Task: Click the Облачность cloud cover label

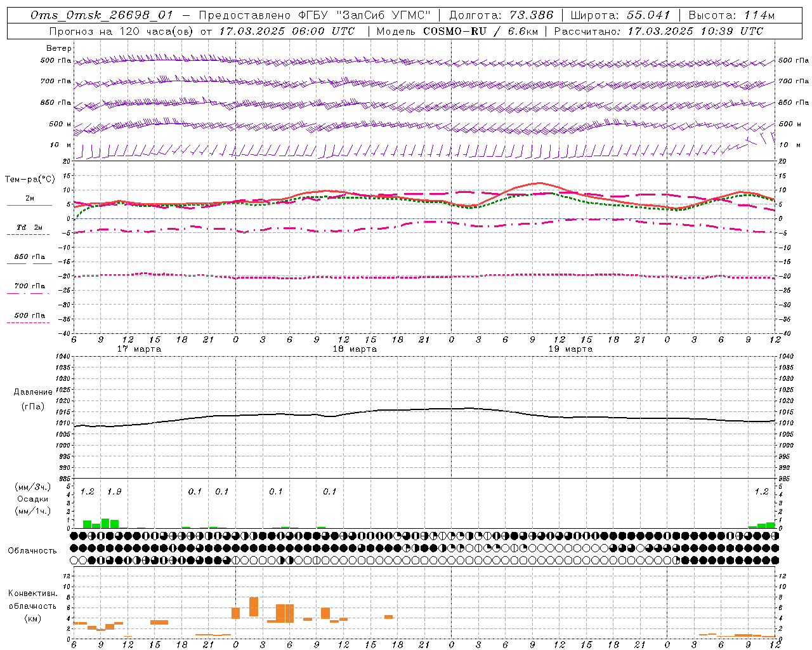Action: tap(32, 551)
